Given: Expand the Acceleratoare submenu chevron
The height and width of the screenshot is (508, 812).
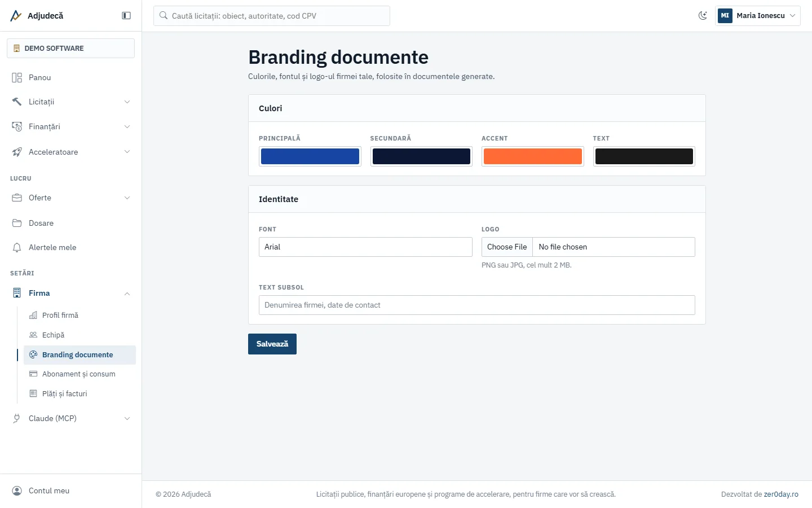Looking at the screenshot, I should click(127, 152).
